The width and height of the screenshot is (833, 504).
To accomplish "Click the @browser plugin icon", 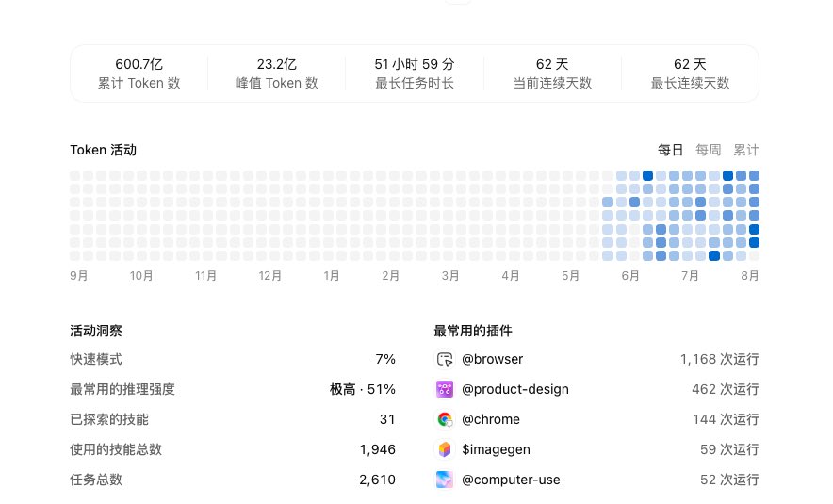I will tap(445, 360).
